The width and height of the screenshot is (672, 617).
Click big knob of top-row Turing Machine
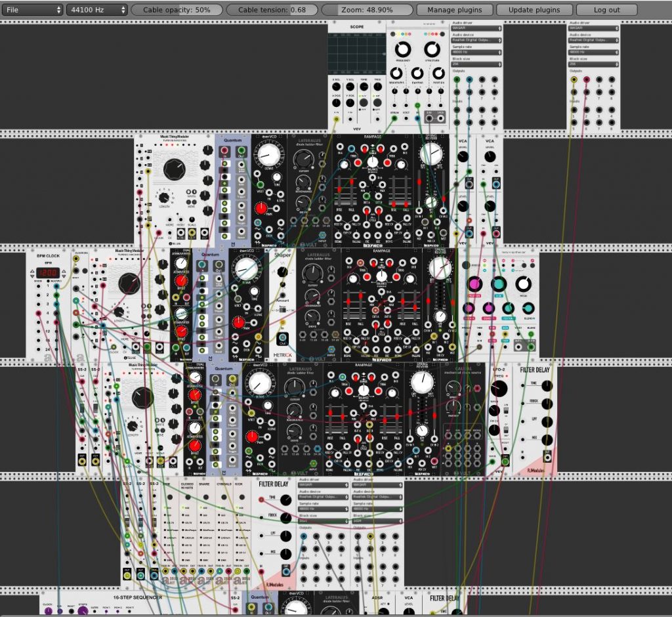175,169
